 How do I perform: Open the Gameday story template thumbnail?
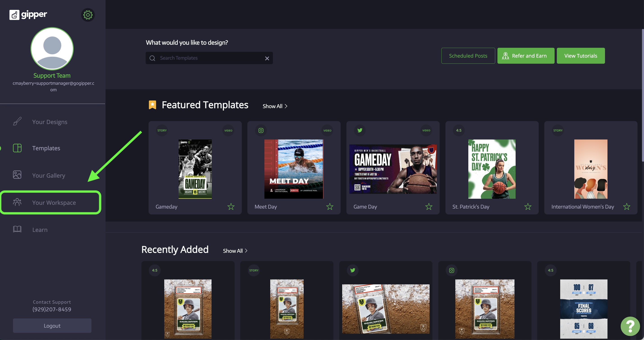pyautogui.click(x=195, y=169)
